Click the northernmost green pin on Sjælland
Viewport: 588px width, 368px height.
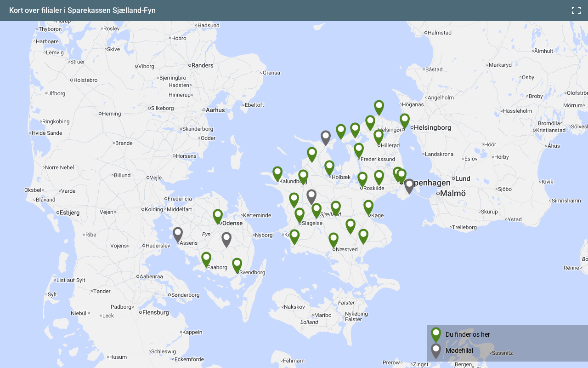click(379, 107)
